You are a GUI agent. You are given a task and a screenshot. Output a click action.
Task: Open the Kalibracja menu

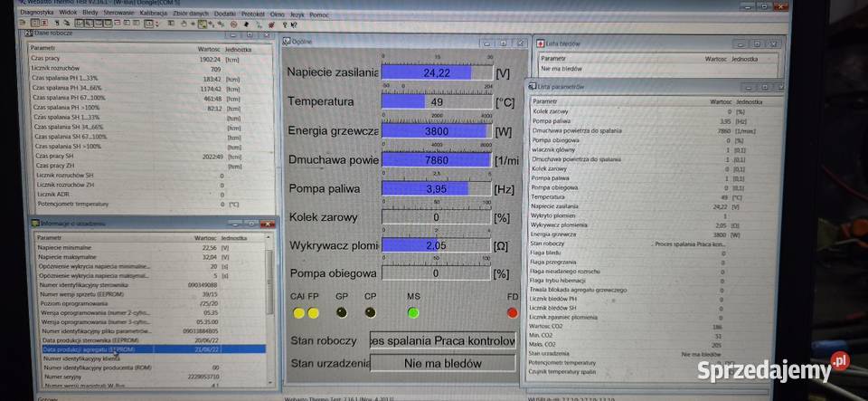[x=154, y=14]
